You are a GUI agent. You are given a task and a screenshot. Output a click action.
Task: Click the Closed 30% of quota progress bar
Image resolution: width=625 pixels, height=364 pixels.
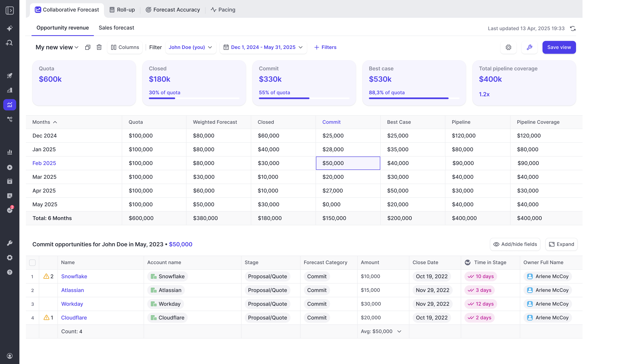pos(194,98)
